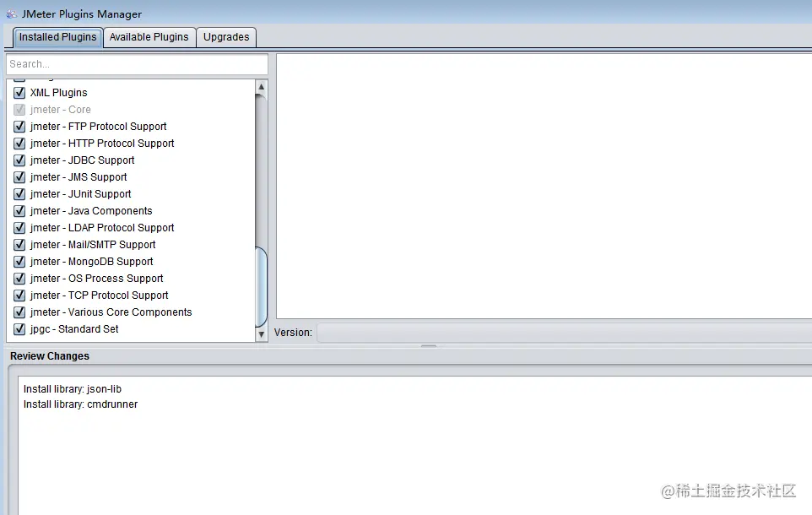Click 'Install library: cmdrunner' line

(x=81, y=404)
